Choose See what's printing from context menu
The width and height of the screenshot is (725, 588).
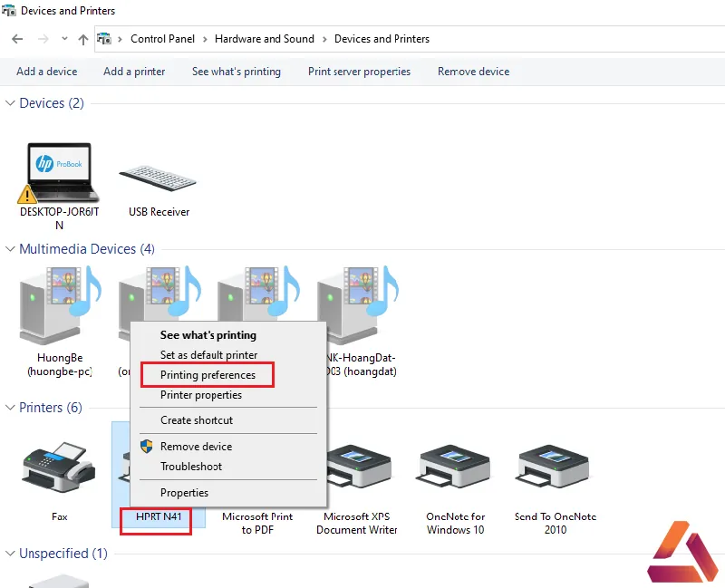click(208, 335)
